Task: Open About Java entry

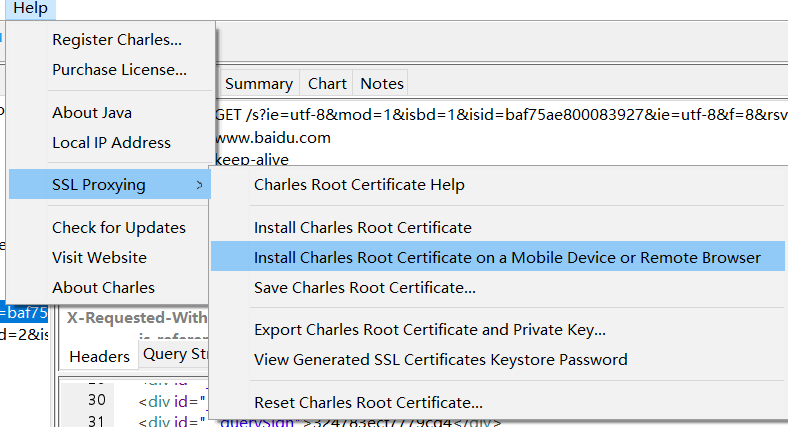Action: point(110,113)
